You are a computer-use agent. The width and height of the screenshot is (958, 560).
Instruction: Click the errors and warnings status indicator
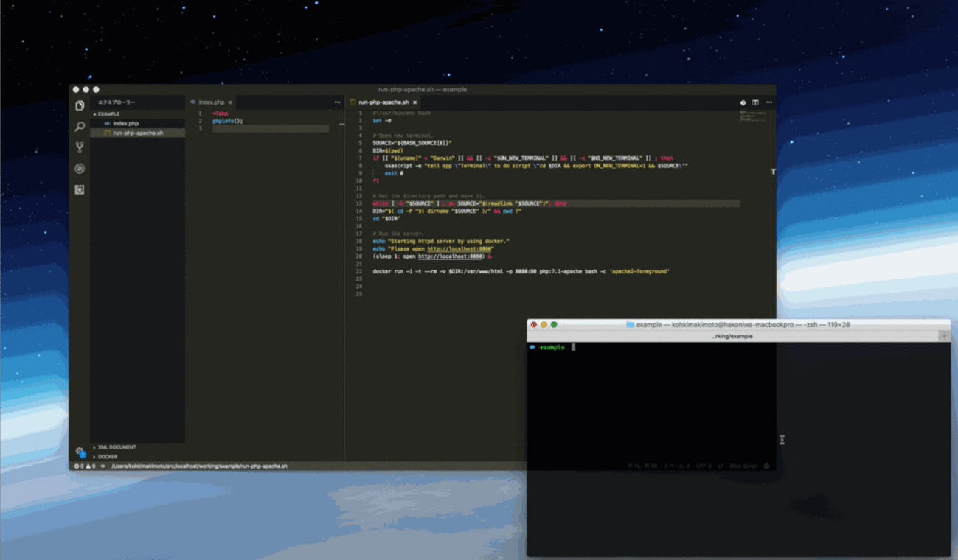pos(84,466)
